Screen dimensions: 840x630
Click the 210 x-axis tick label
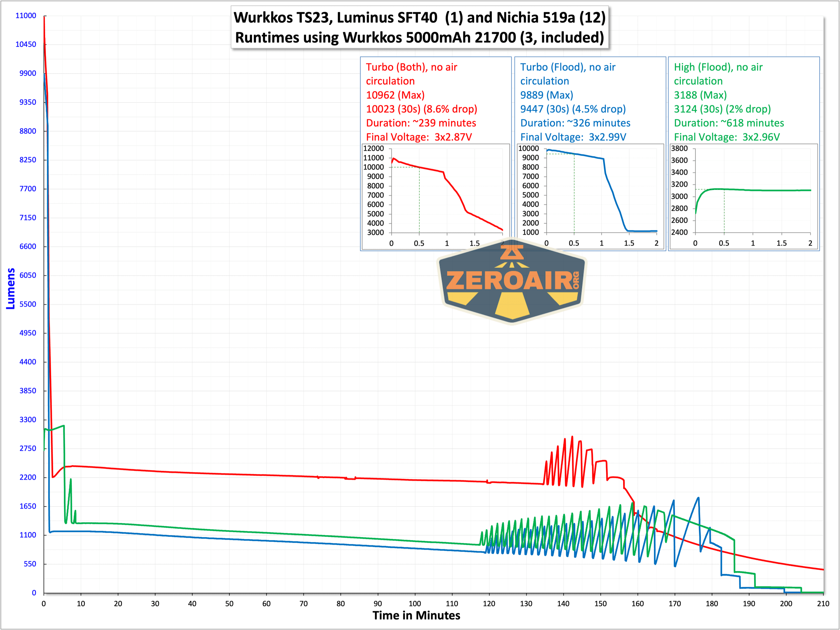[823, 604]
